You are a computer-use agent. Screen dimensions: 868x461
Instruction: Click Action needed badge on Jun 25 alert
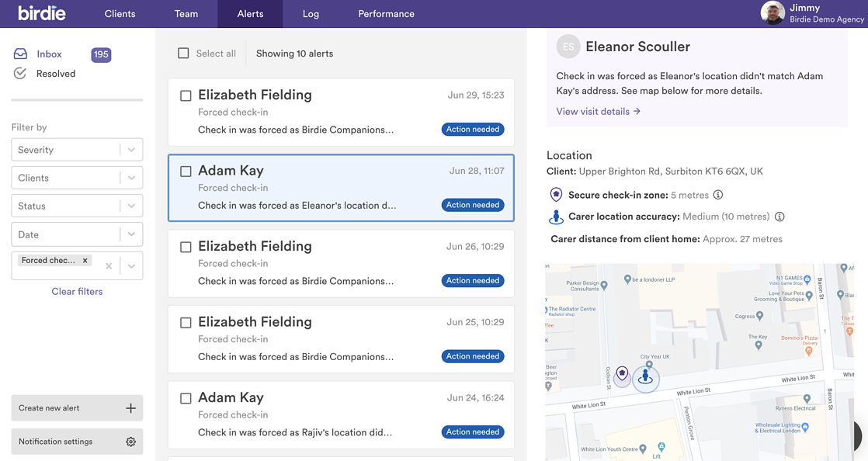point(473,356)
